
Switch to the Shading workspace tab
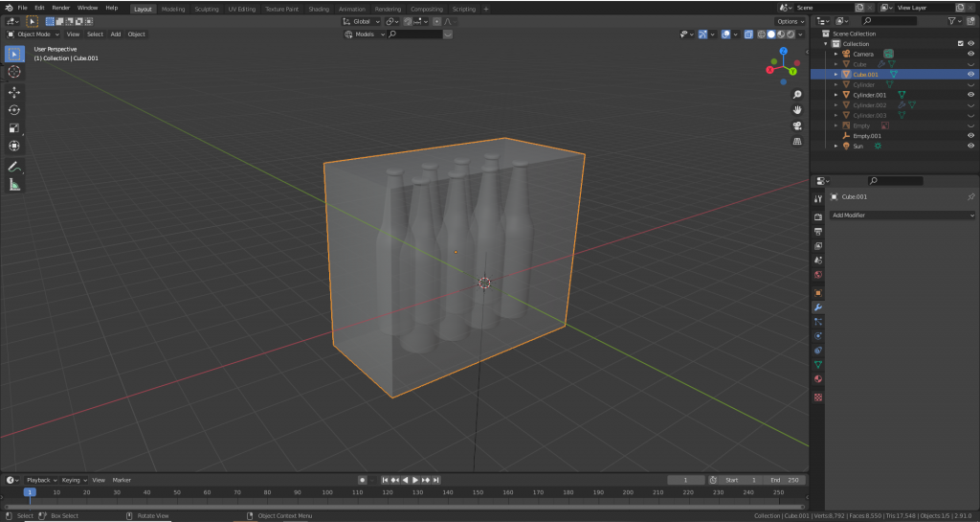[319, 10]
